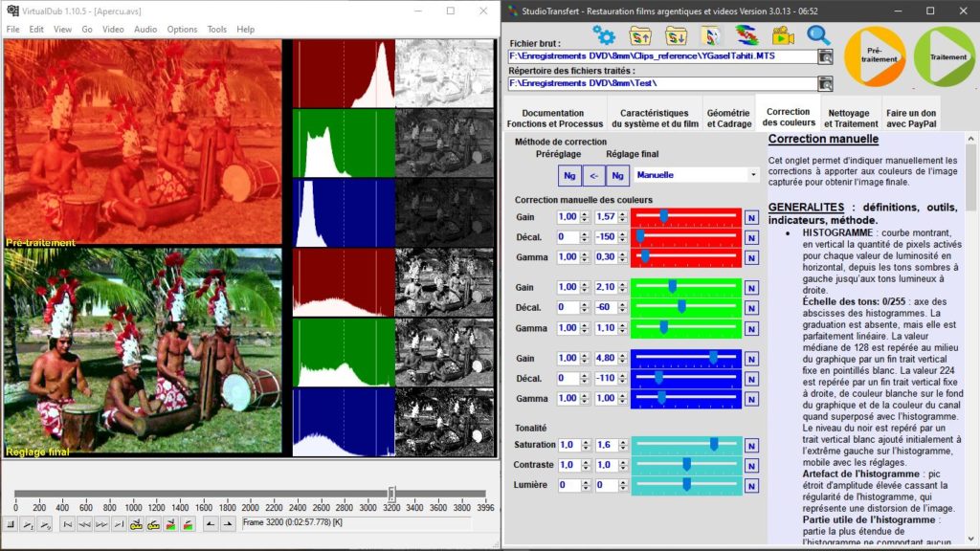
Task: Click the red Gain final value spinner arrows
Action: 623,217
